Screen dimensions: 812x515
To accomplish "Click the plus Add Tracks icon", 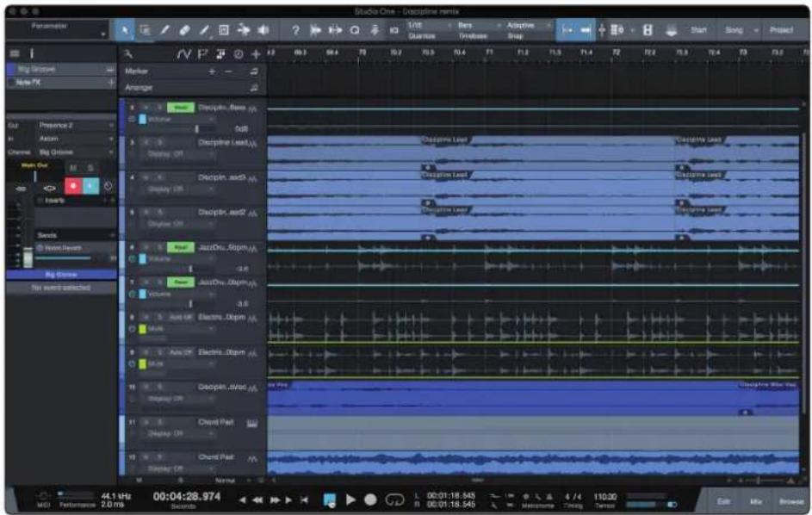I will click(x=256, y=54).
